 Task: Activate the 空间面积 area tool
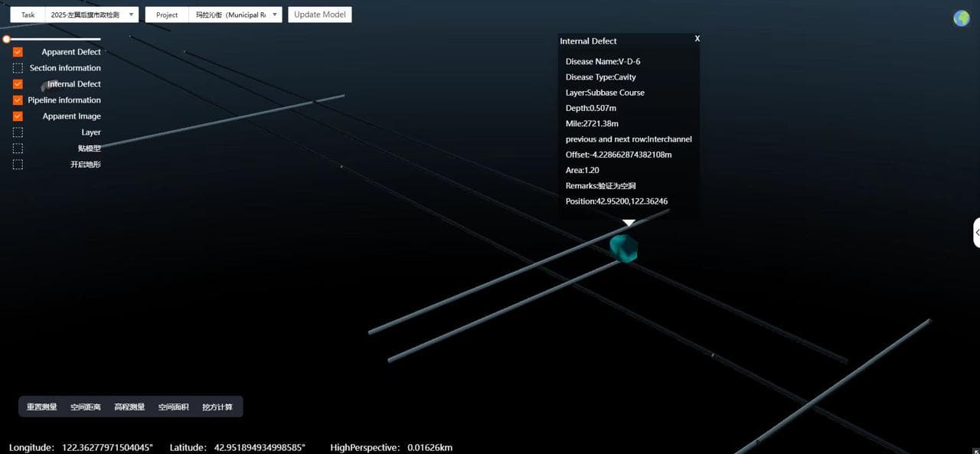point(173,407)
